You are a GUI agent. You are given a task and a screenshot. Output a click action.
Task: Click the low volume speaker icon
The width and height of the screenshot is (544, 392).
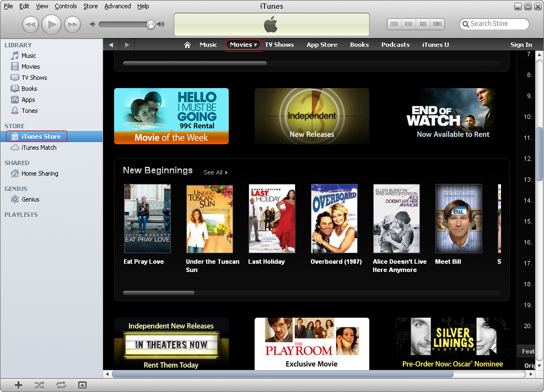click(93, 24)
